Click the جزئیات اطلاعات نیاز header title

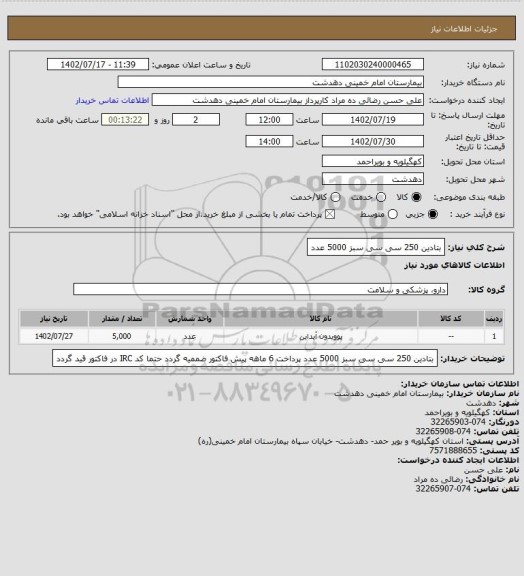click(464, 29)
